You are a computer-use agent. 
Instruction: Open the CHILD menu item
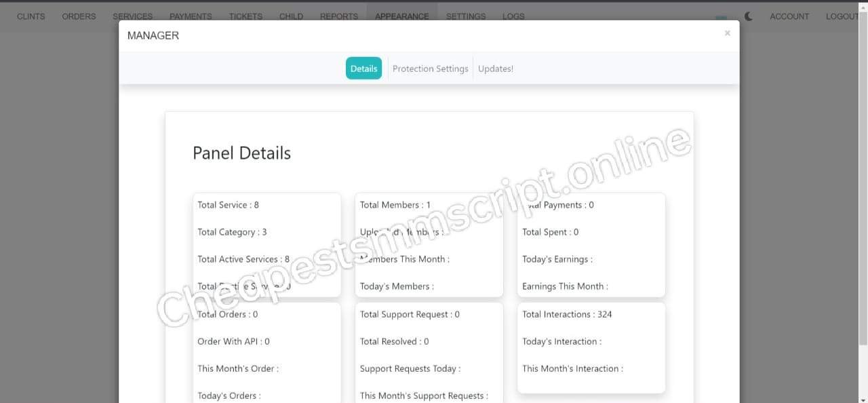coord(291,16)
